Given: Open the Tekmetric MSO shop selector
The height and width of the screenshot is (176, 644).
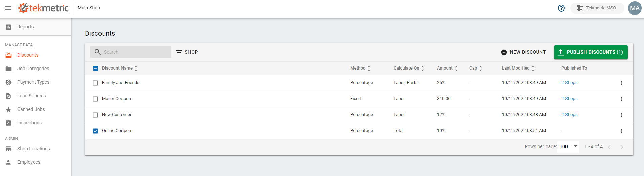Looking at the screenshot, I should 597,8.
